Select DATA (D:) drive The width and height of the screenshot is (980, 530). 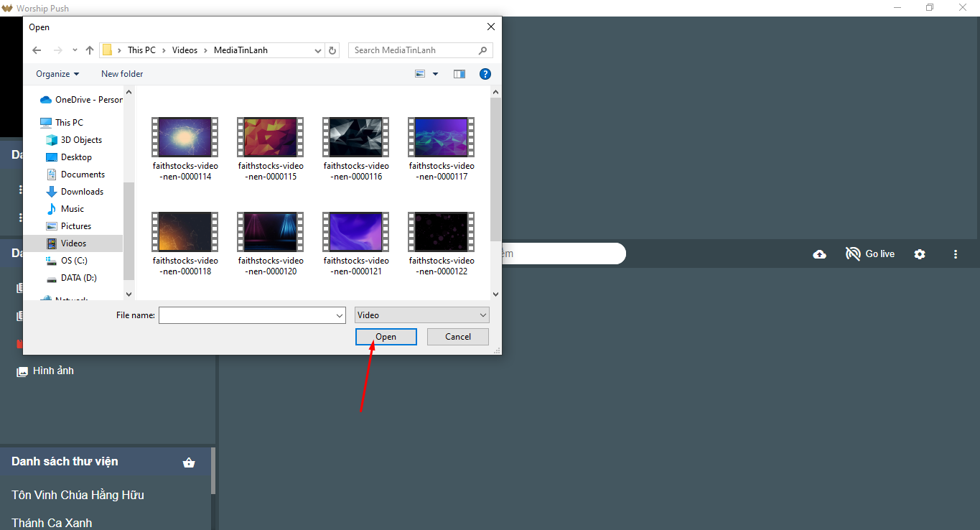(x=71, y=278)
